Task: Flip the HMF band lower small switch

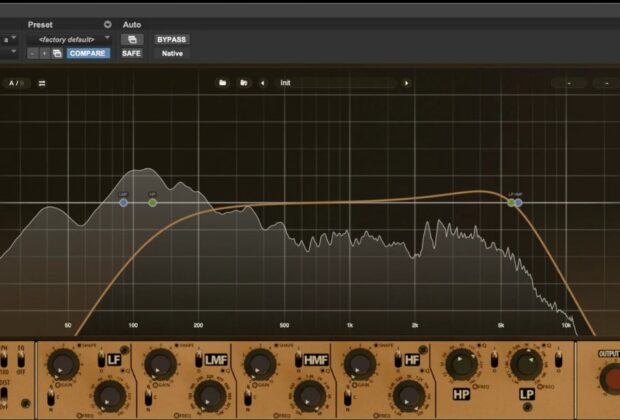Action: pyautogui.click(x=248, y=397)
